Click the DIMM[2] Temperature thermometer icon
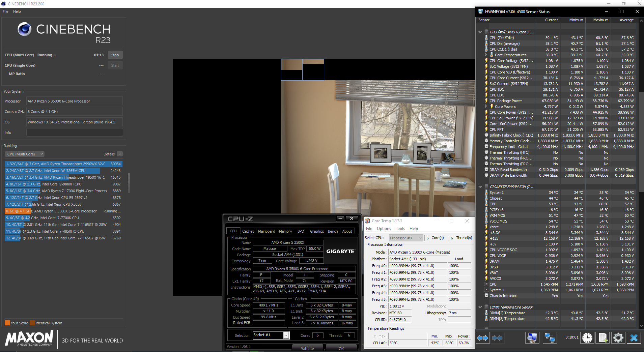The height and width of the screenshot is (352, 644). (486, 313)
